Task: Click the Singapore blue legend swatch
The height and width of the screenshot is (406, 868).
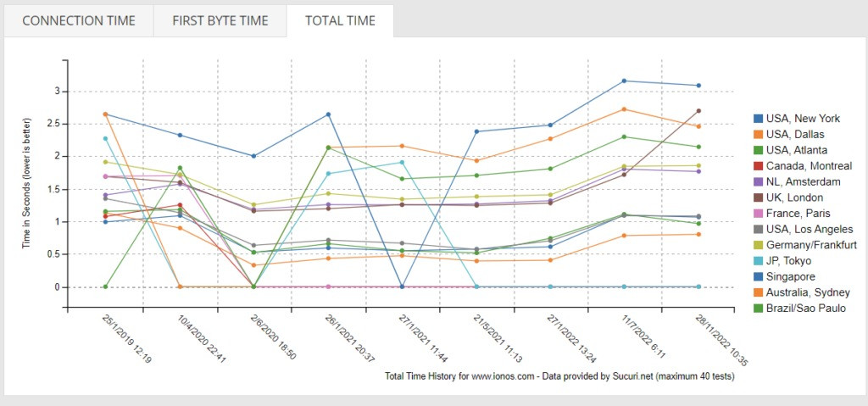Action: 759,276
